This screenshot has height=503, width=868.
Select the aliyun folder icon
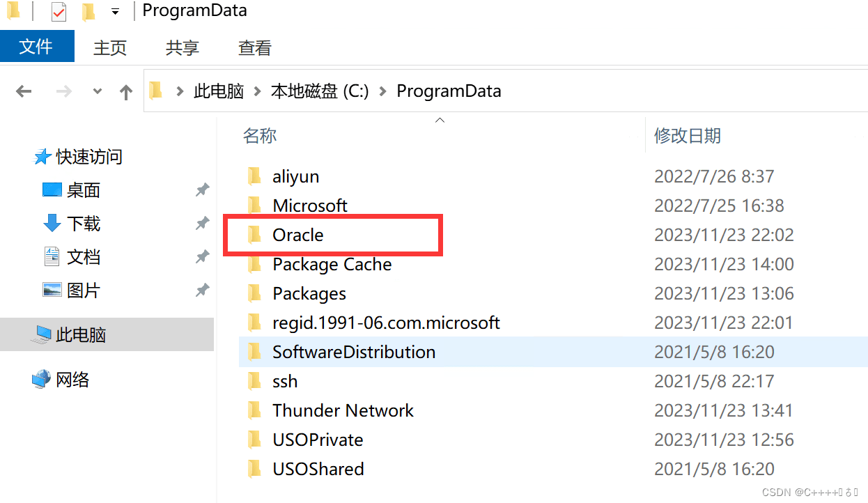tap(255, 176)
